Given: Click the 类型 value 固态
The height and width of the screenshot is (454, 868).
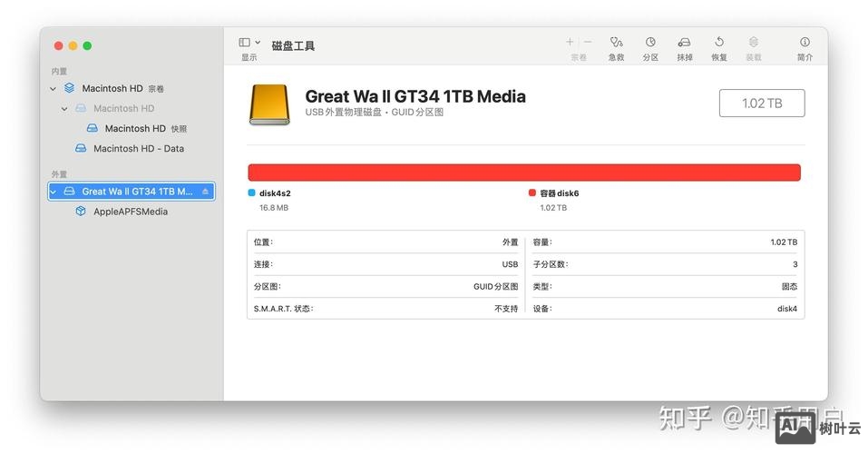Looking at the screenshot, I should pos(789,287).
